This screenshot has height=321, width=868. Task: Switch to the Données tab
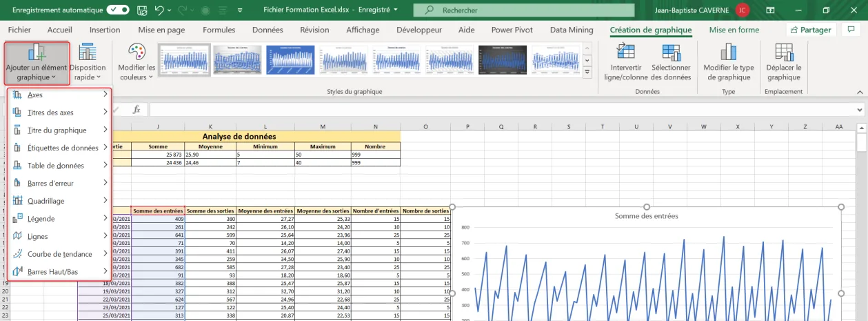pyautogui.click(x=268, y=30)
